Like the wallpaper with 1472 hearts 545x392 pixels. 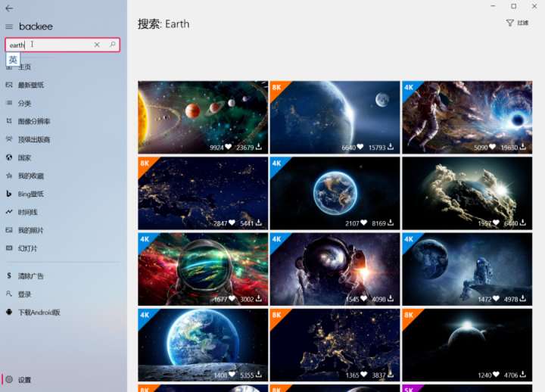(x=496, y=299)
